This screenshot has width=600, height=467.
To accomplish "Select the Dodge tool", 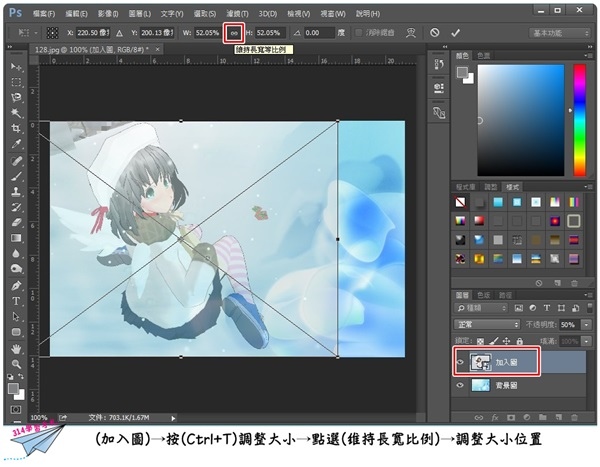I will (x=16, y=269).
